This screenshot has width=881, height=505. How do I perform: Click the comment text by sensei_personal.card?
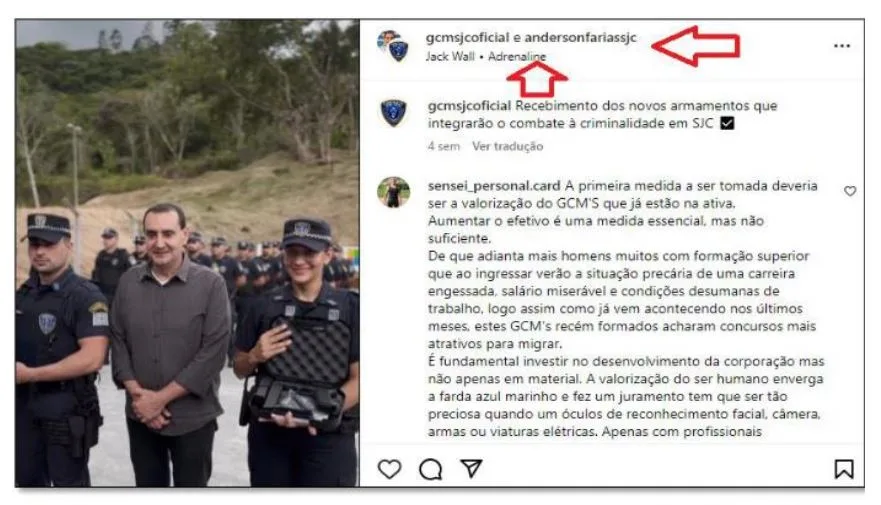pyautogui.click(x=625, y=308)
